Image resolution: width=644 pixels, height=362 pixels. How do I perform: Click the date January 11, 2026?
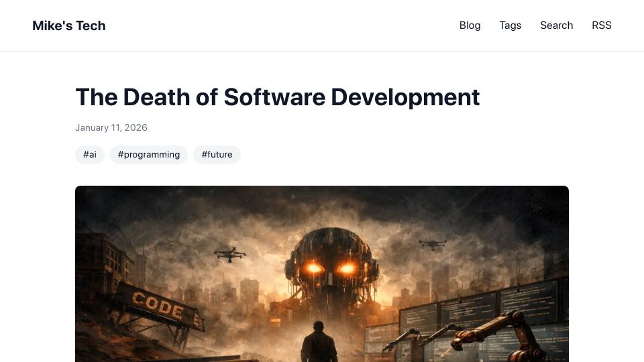click(x=111, y=127)
